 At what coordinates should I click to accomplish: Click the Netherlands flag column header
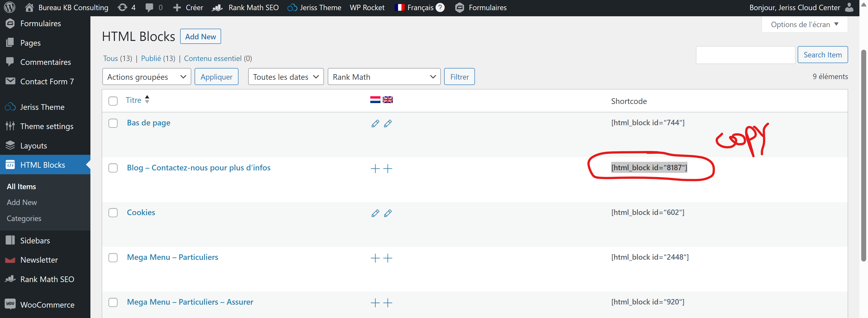[375, 100]
